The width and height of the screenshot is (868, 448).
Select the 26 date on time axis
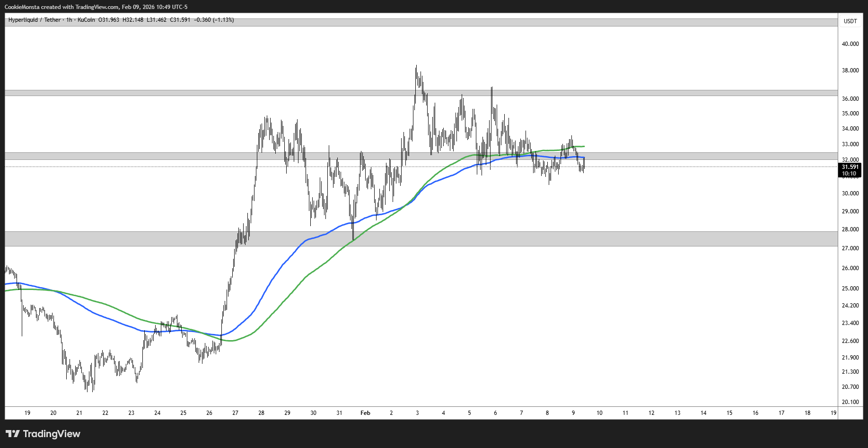coord(210,413)
